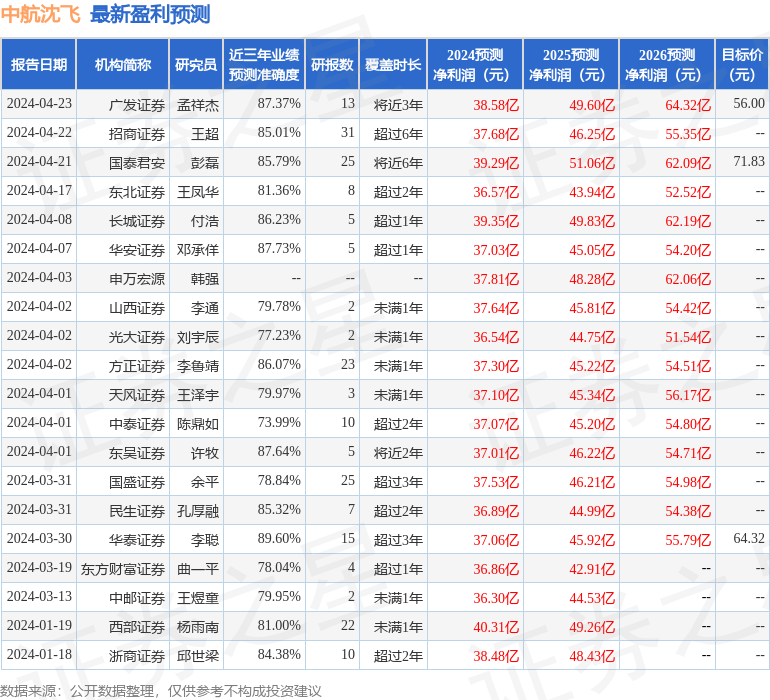The image size is (770, 700).
Task: Click the 数据来源 disclaimer footer text
Action: point(161,691)
